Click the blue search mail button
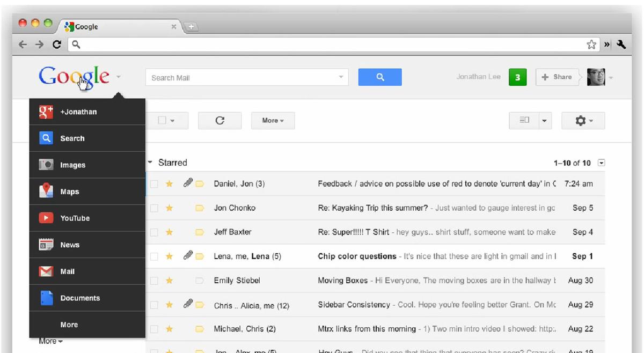 (x=380, y=77)
